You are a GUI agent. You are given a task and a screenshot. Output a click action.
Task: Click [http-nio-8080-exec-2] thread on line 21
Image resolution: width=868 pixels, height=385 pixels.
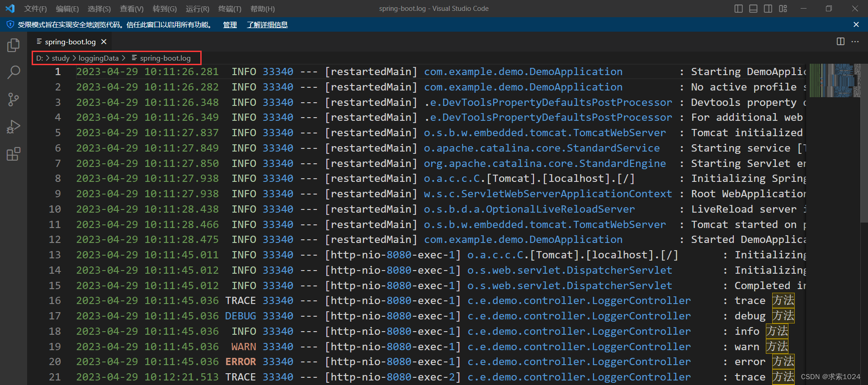pos(392,377)
